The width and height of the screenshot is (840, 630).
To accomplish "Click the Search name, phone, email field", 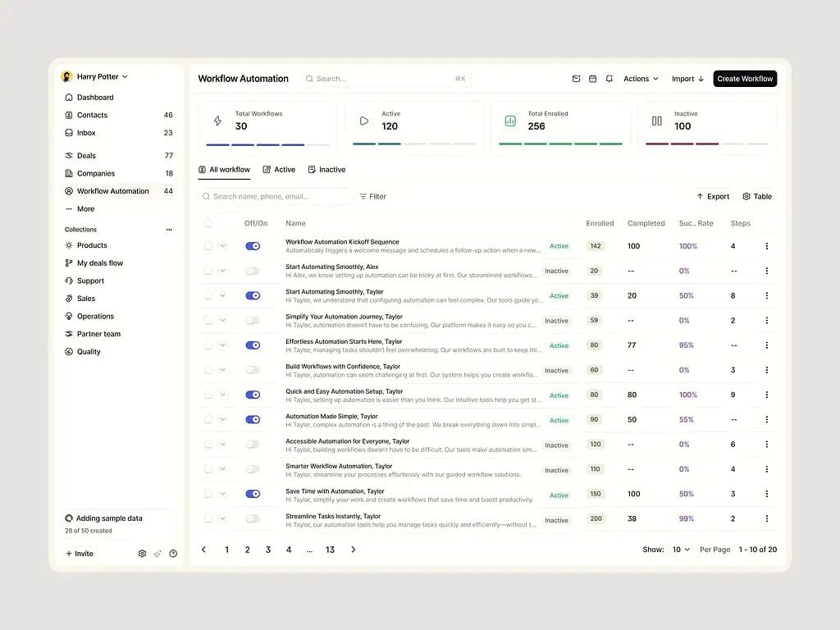I will click(x=275, y=197).
